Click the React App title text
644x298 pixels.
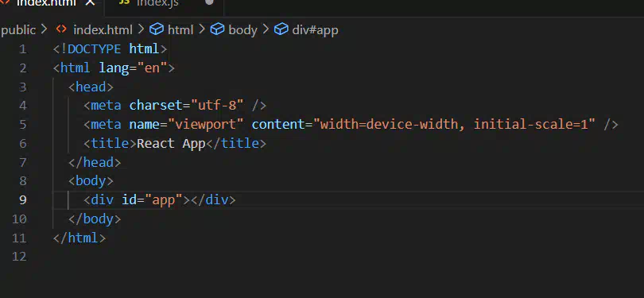tap(171, 143)
